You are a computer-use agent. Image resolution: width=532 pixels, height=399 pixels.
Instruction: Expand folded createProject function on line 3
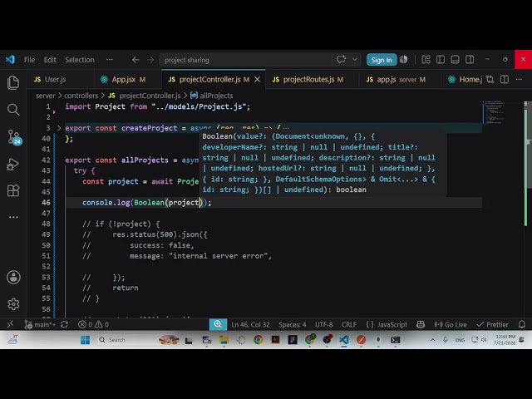(59, 128)
